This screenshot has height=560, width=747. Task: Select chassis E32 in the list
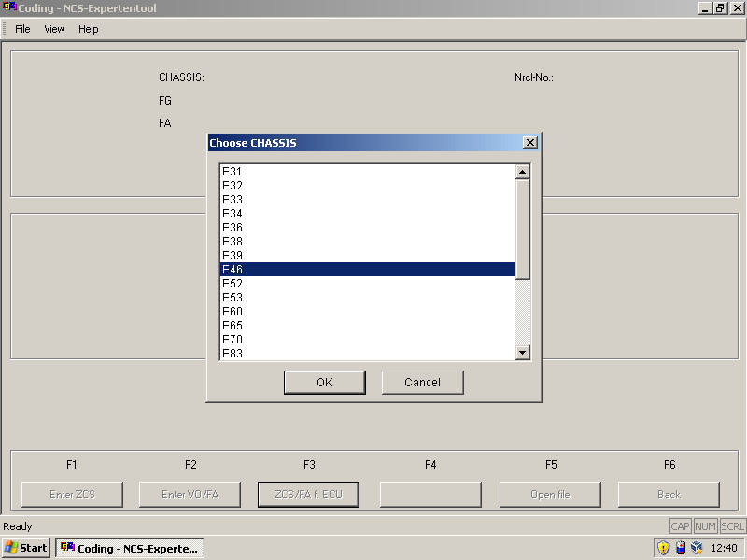[x=368, y=185]
